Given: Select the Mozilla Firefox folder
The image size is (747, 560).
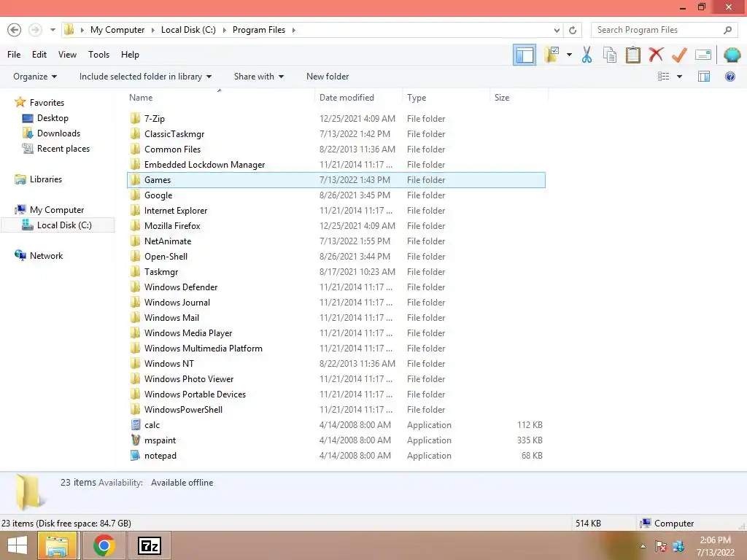Looking at the screenshot, I should 336,226.
